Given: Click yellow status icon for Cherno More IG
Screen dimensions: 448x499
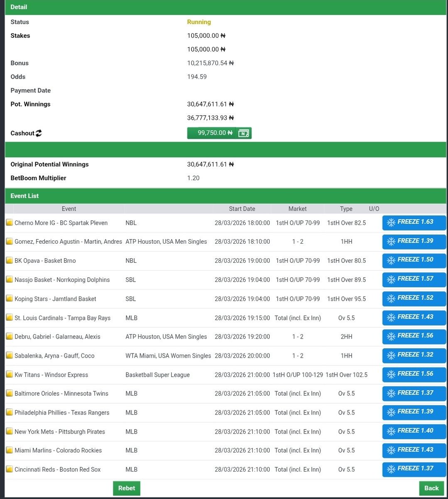Looking at the screenshot, I should [x=9, y=222].
